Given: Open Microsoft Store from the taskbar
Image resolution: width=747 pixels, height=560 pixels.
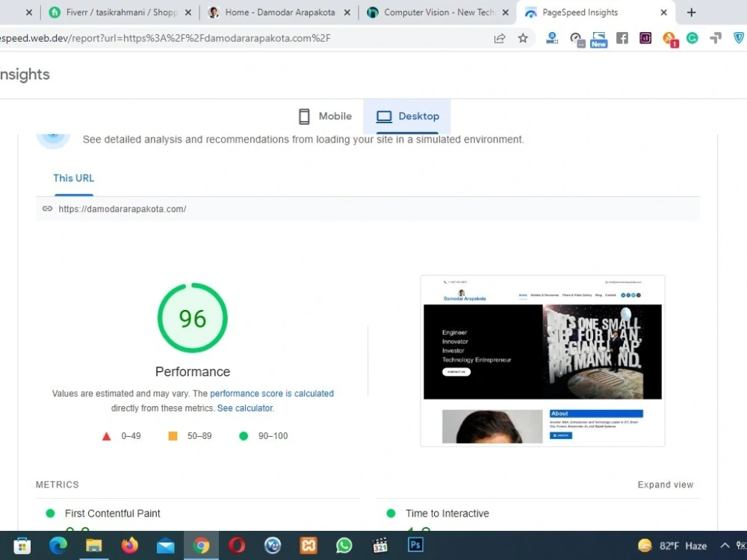Looking at the screenshot, I should click(x=22, y=546).
